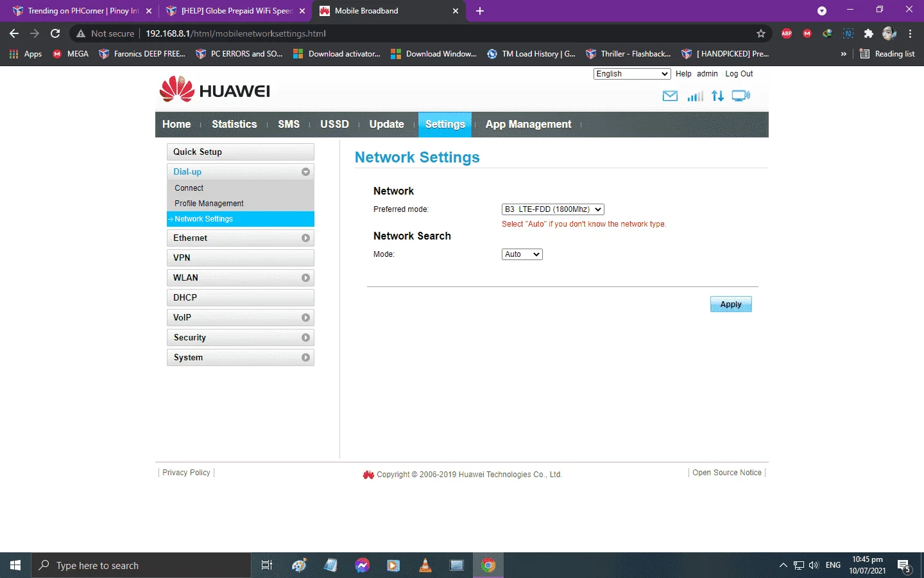This screenshot has height=578, width=924.
Task: Open the SMS tab
Action: 289,125
